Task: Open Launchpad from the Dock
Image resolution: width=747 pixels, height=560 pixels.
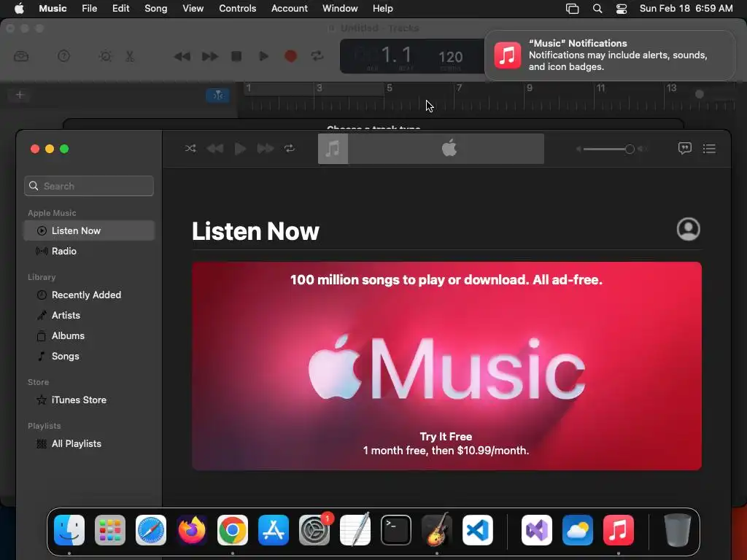Action: pyautogui.click(x=110, y=530)
